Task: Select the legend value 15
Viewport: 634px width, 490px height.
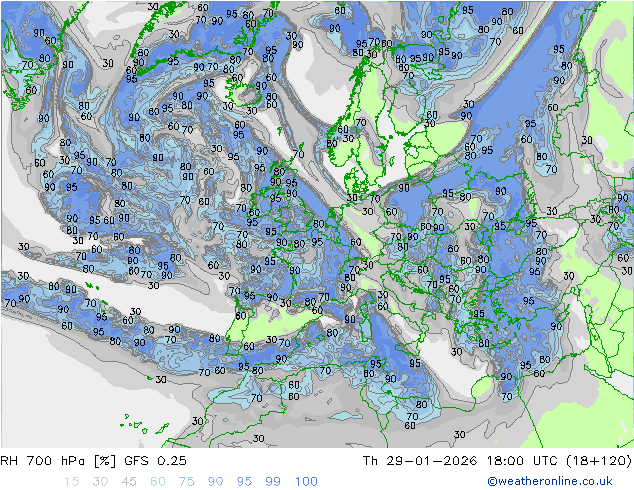Action: click(x=71, y=482)
